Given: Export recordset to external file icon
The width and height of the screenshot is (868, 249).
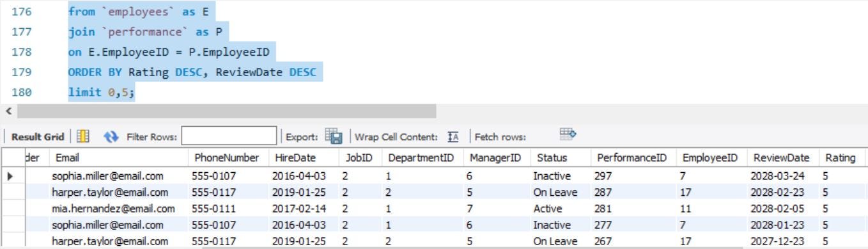Looking at the screenshot, I should click(333, 136).
